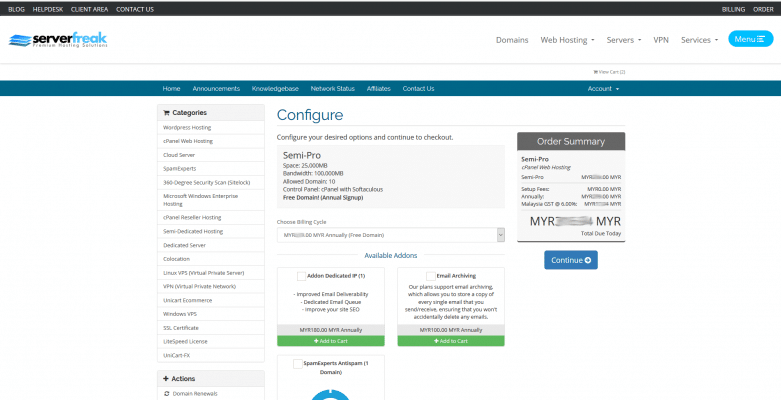Viewport: 781px width, 400px height.
Task: Select Windows VPS category
Action: point(211,314)
